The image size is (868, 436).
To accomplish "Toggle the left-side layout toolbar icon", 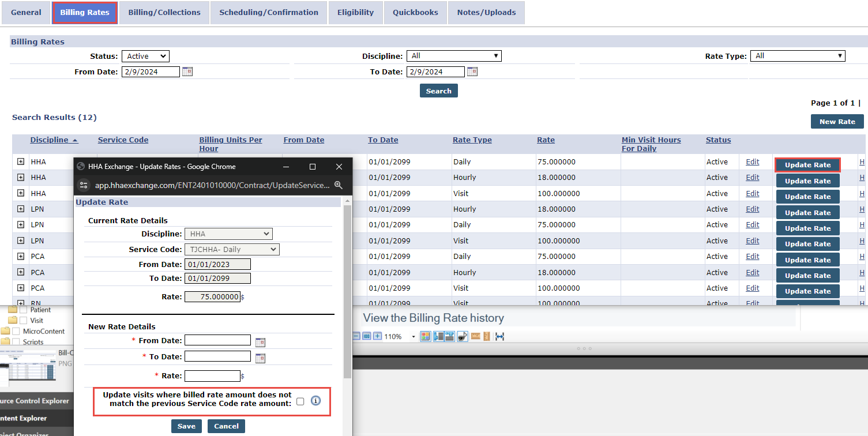I will pyautogui.click(x=438, y=336).
